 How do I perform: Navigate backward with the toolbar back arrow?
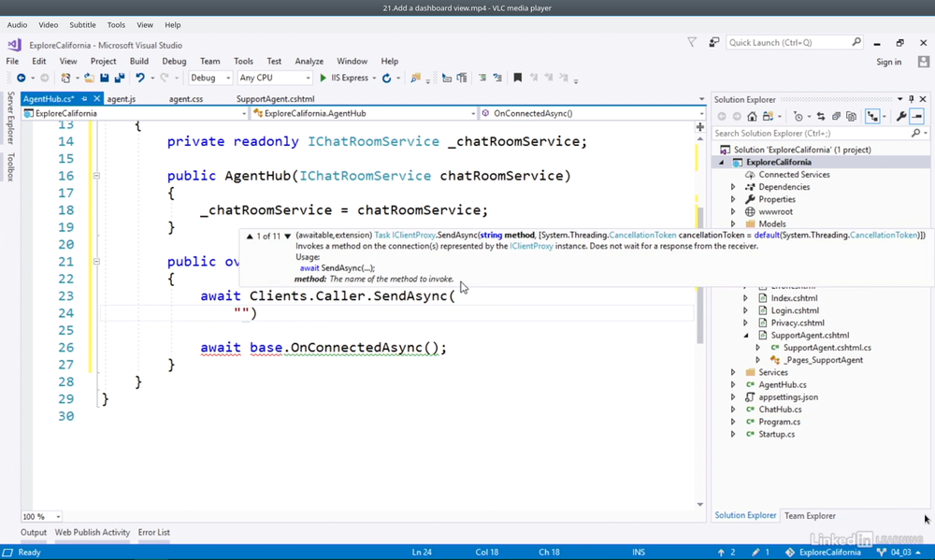[21, 79]
